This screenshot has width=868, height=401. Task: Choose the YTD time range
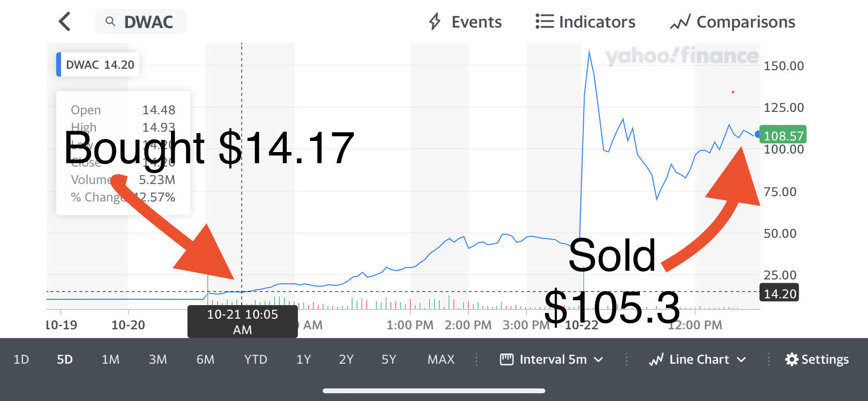coord(256,359)
